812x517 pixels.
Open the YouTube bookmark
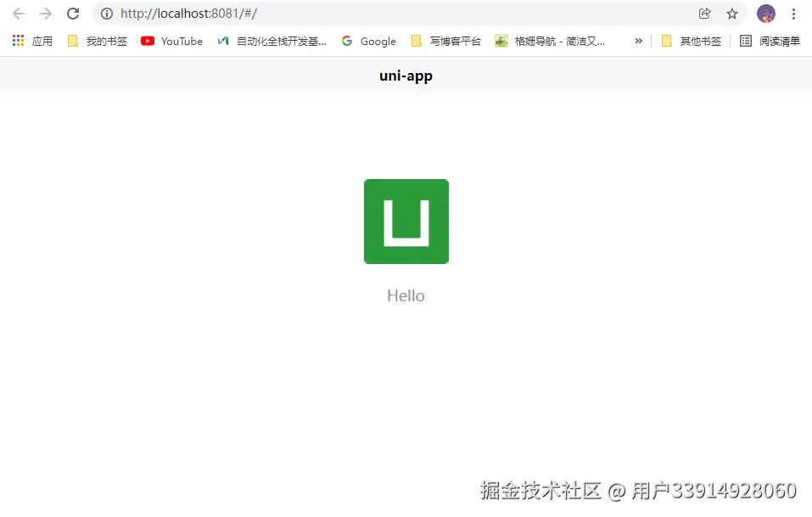(171, 41)
